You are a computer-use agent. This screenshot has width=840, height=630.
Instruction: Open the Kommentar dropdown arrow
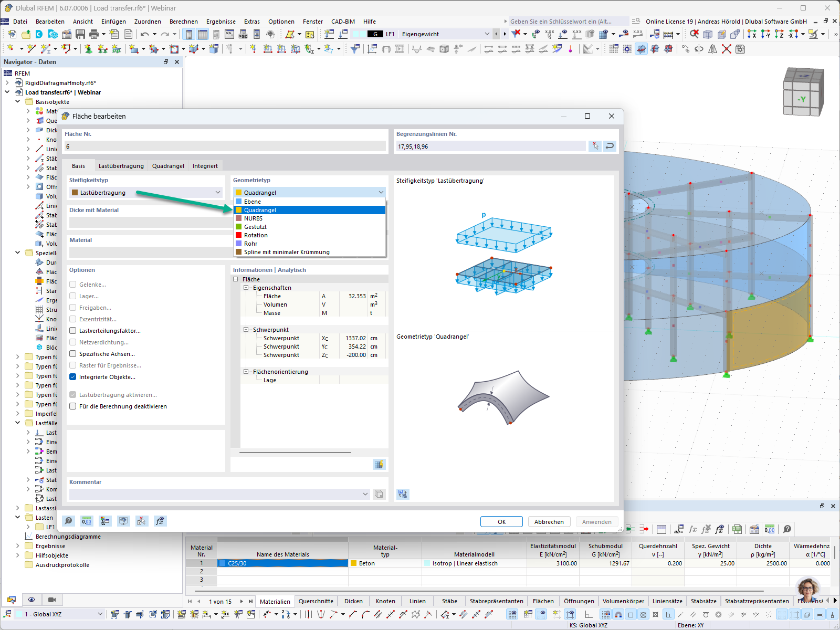coord(365,494)
